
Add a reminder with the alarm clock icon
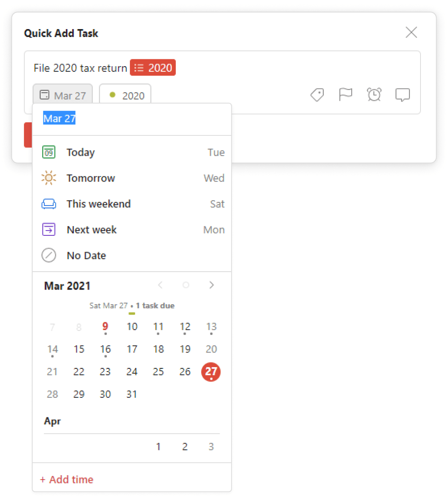(x=374, y=95)
